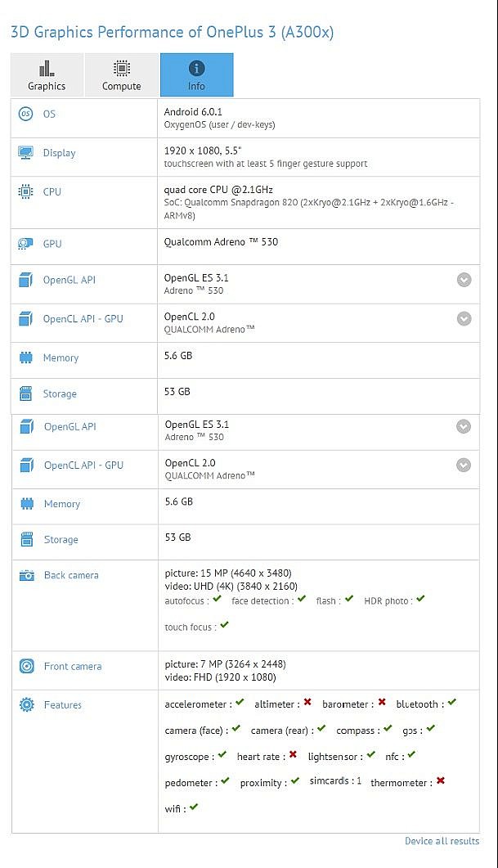The image size is (498, 868).
Task: Click OpenGL API icon just below GPU row
Action: (25, 280)
